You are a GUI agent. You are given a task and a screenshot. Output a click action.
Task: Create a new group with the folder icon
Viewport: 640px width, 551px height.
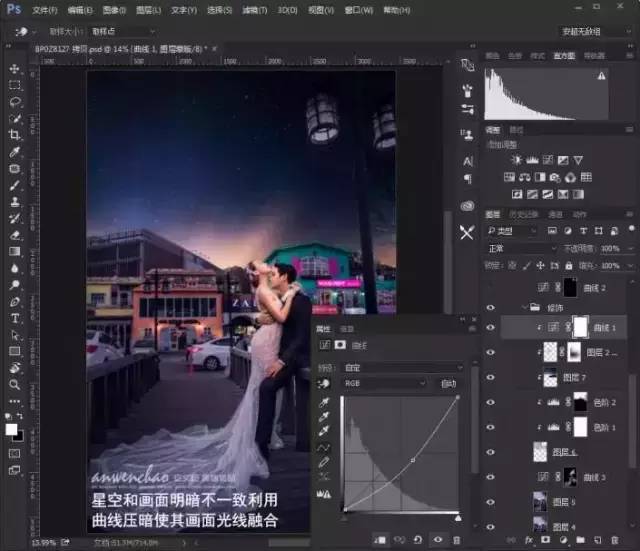[580, 540]
